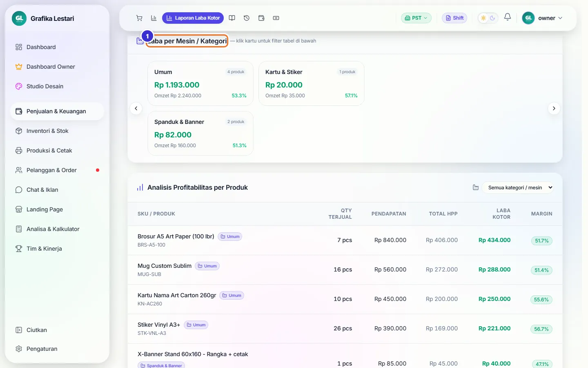The height and width of the screenshot is (368, 588).
Task: Click the Tim & Kinerja trophy icon
Action: coord(19,249)
